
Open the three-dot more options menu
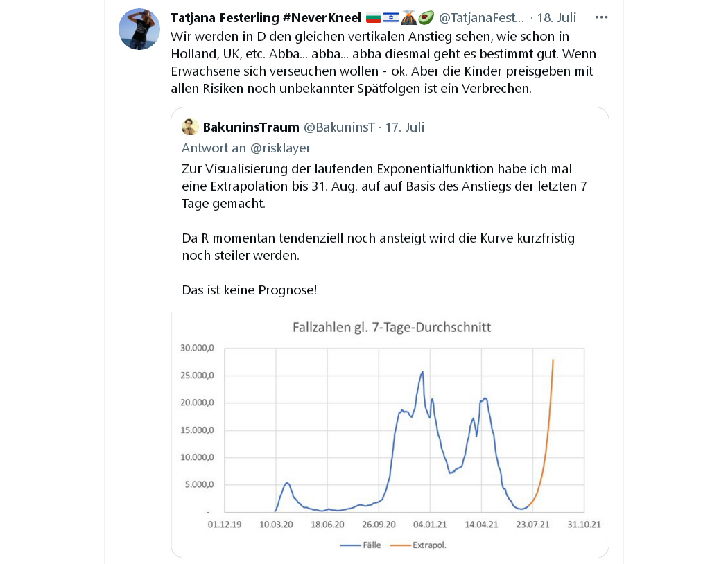coord(601,17)
